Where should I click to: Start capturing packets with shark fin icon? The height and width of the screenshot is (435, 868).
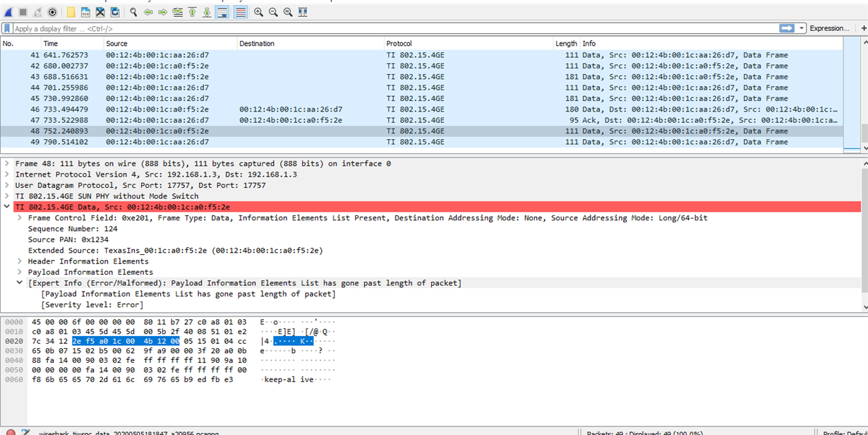tap(8, 12)
